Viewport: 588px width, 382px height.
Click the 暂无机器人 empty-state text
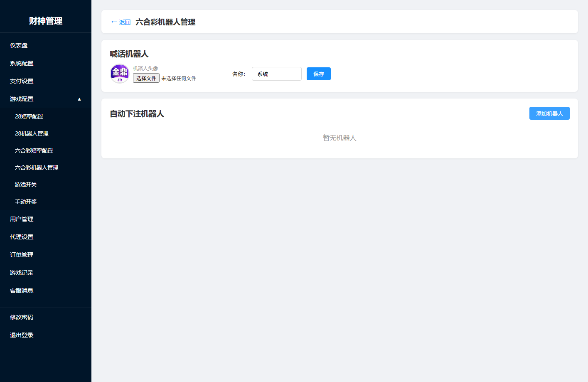coord(340,138)
